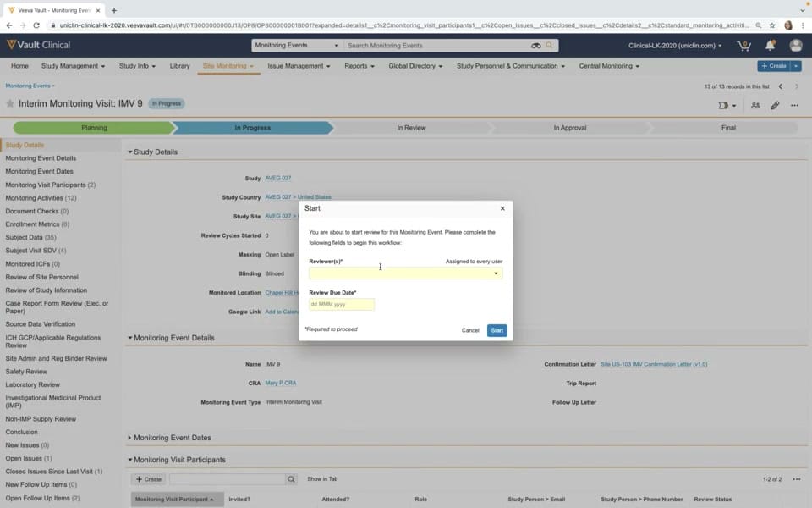Open Study Info menu
Viewport: 812px width, 508px height.
137,66
